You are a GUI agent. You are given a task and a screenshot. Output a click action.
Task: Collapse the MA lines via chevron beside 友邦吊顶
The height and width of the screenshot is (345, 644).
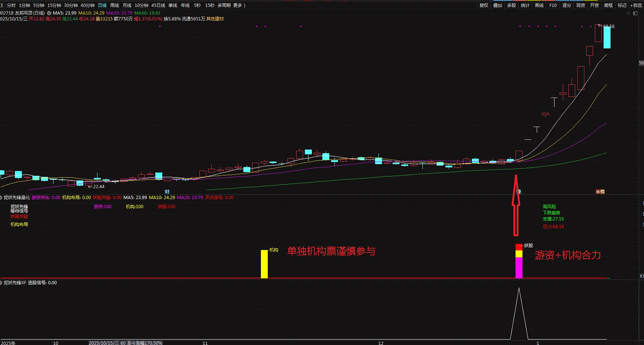point(49,12)
